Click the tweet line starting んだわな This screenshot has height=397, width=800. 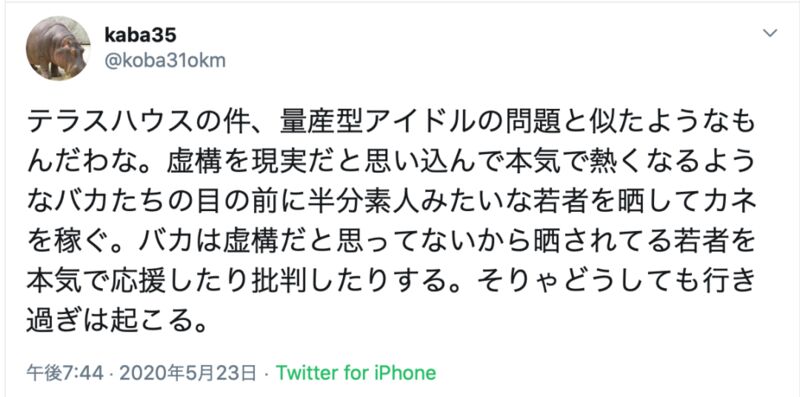(x=391, y=163)
